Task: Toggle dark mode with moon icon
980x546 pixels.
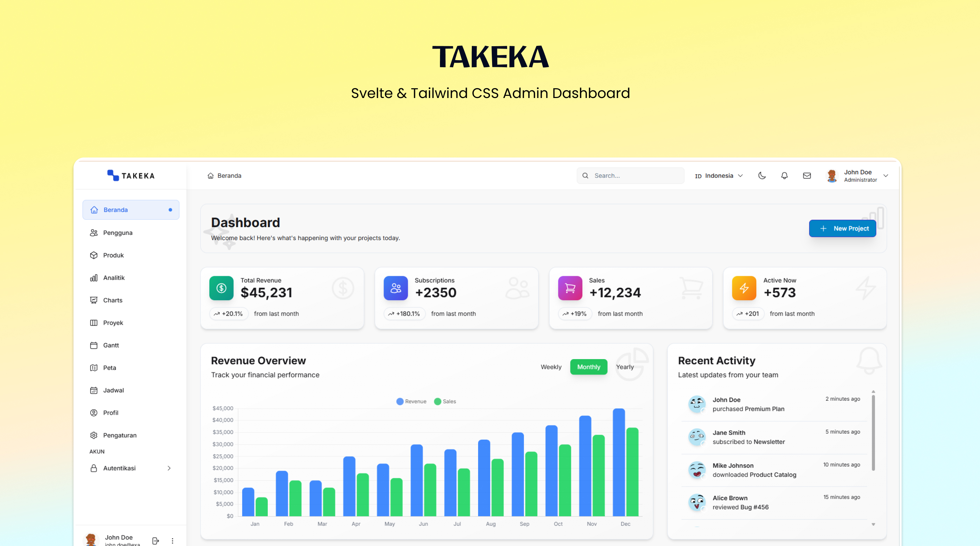Action: [x=762, y=175]
